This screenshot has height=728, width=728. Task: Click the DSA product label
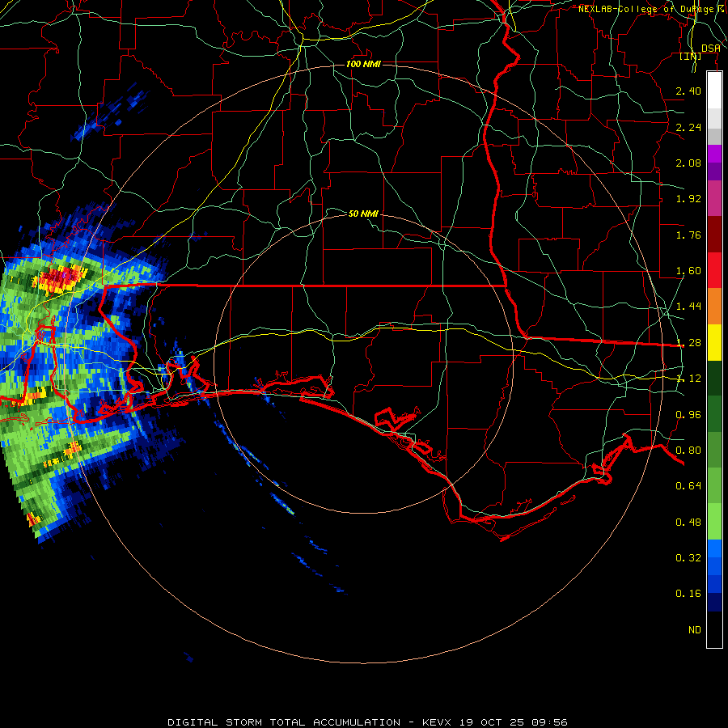point(711,49)
